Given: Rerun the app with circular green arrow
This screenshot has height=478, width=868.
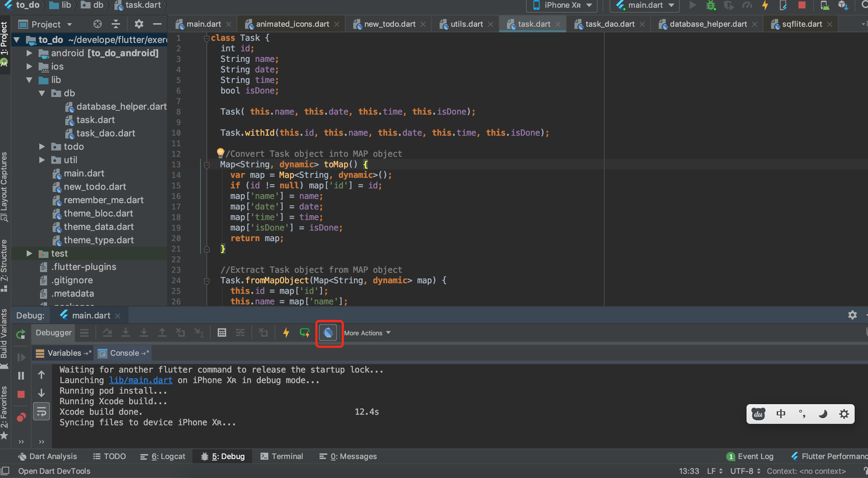Looking at the screenshot, I should click(x=20, y=334).
